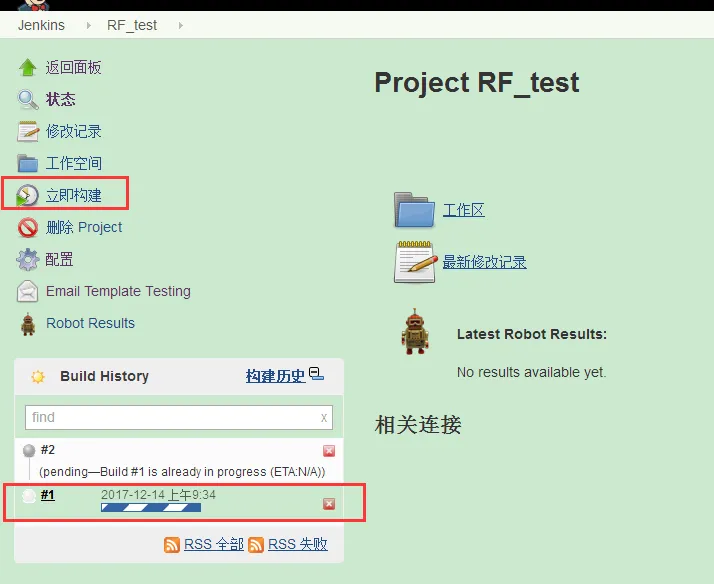This screenshot has height=584, width=714.
Task: Expand the breadcrumb arrow after Jenkins
Action: pos(88,25)
